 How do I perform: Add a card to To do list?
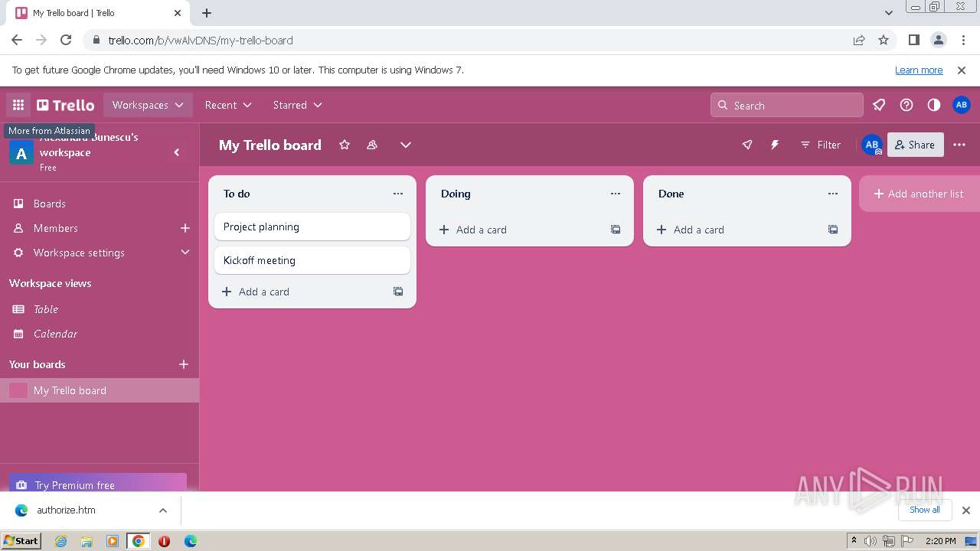point(300,292)
